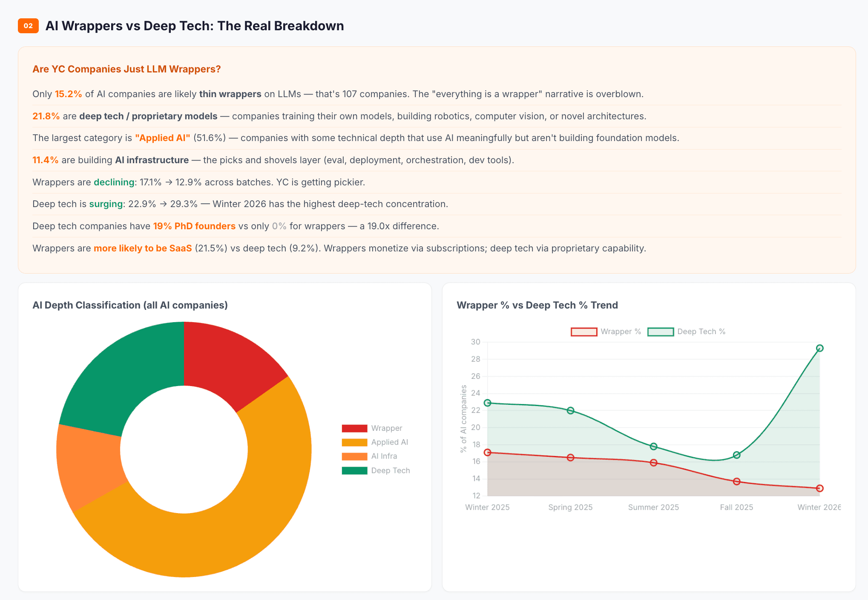The image size is (868, 600).
Task: Click the "Applied AI" highlighted link text
Action: pos(163,138)
